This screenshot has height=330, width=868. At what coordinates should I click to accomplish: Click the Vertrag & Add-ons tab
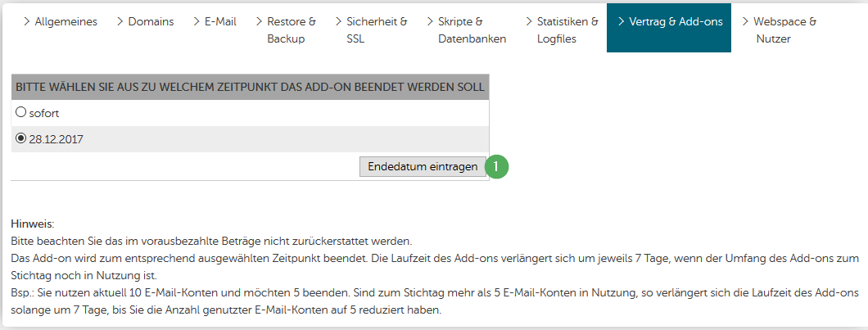pos(669,28)
